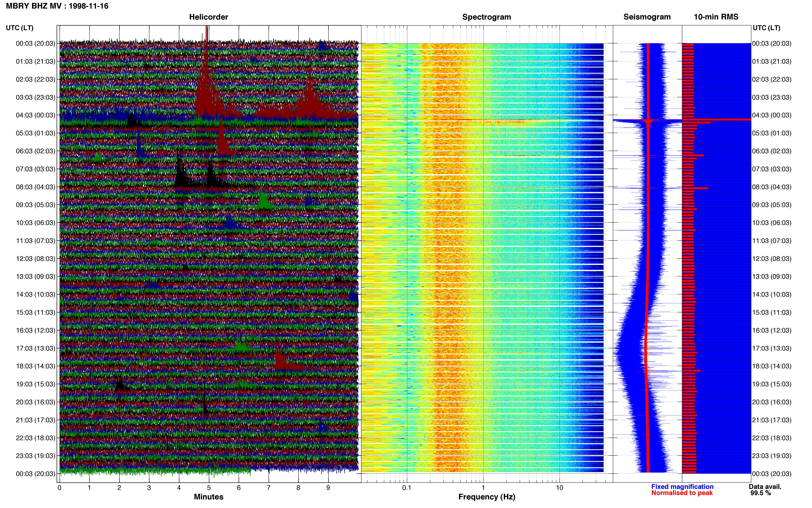Screen dimensions: 812x508
Task: Click the left 'UTC (LT)' axis label
Action: click(x=20, y=28)
